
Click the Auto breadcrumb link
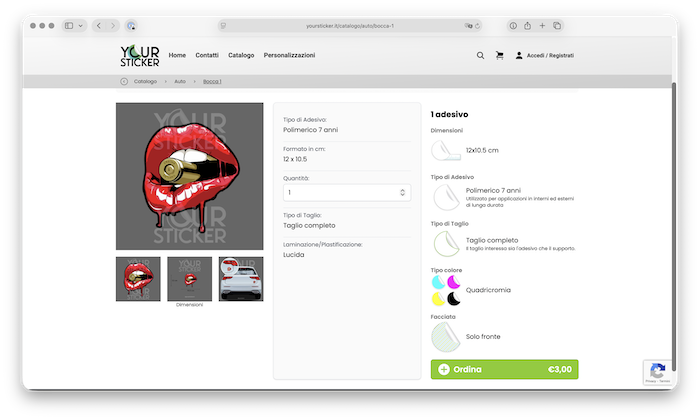click(180, 81)
